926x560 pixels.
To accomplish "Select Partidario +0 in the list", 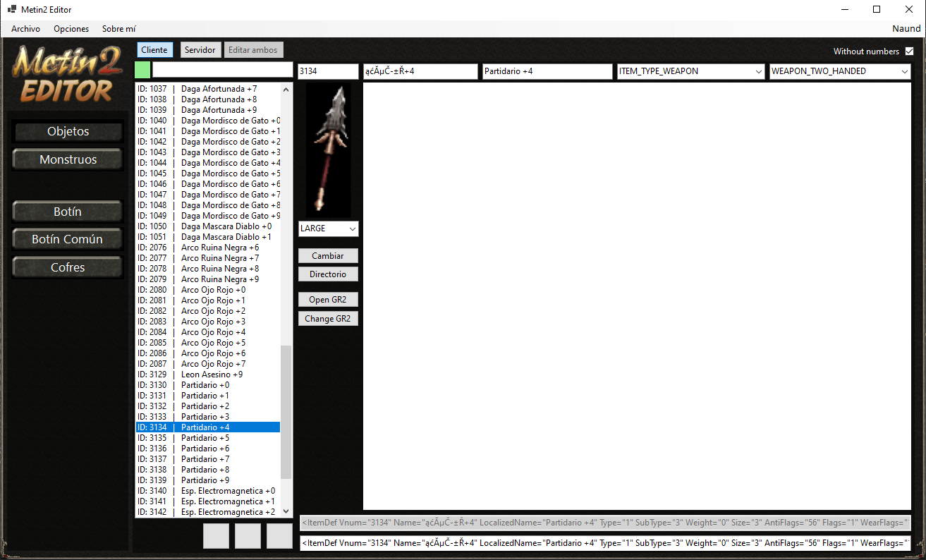I will [x=208, y=385].
